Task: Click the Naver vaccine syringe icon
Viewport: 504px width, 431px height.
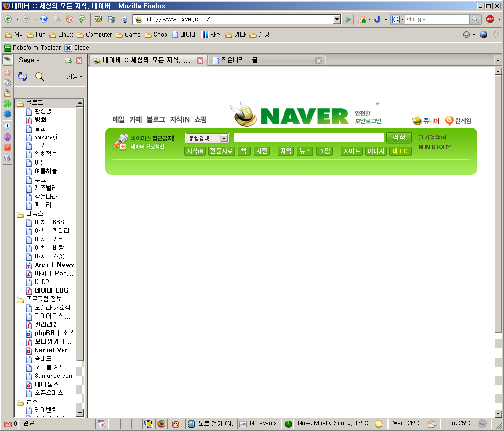Action: tap(120, 142)
